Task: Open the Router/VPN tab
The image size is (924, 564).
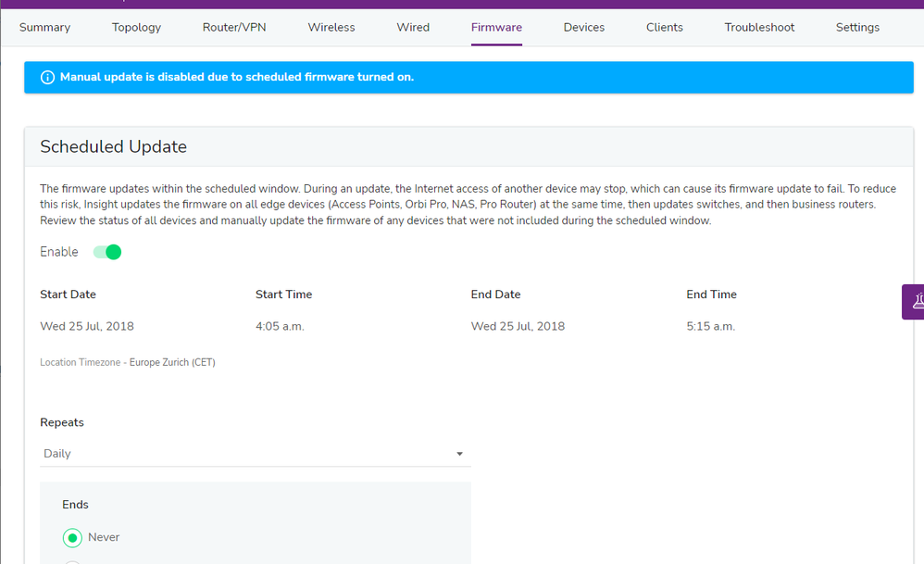Action: (x=234, y=27)
